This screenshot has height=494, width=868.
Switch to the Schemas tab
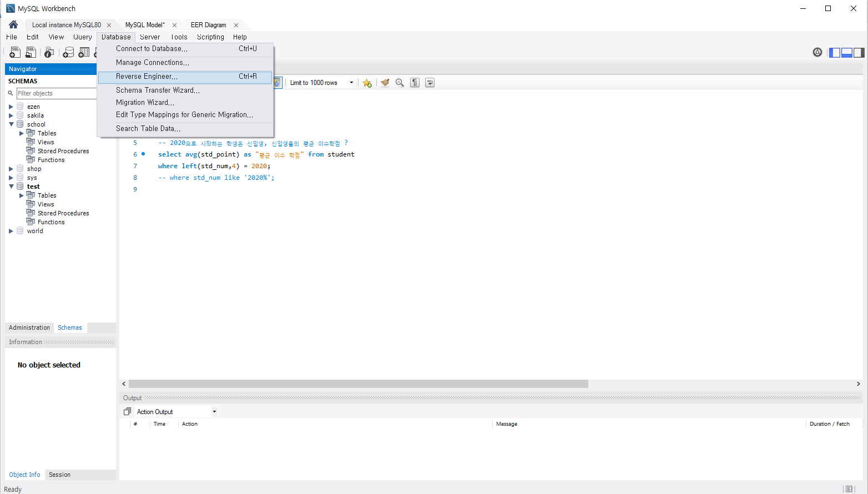[x=70, y=327]
